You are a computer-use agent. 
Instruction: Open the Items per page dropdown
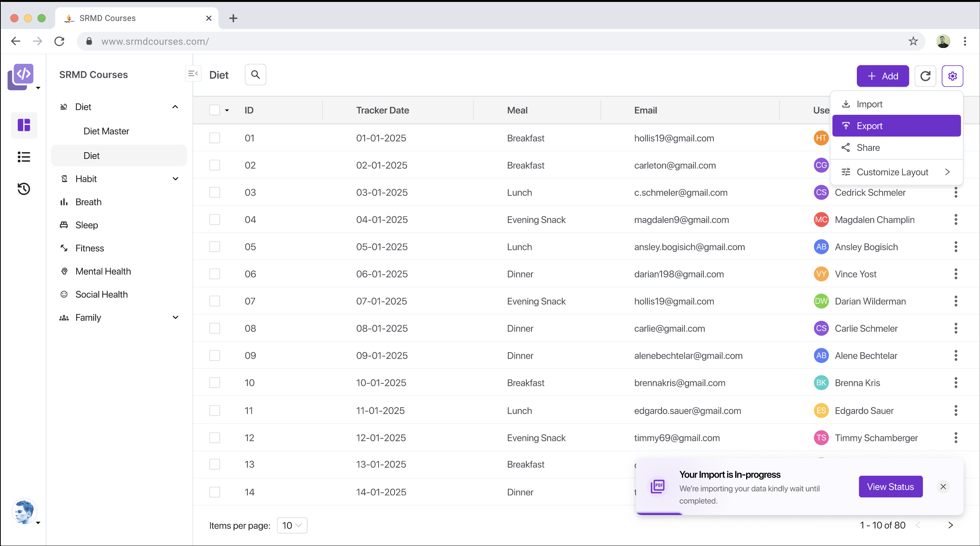click(292, 525)
